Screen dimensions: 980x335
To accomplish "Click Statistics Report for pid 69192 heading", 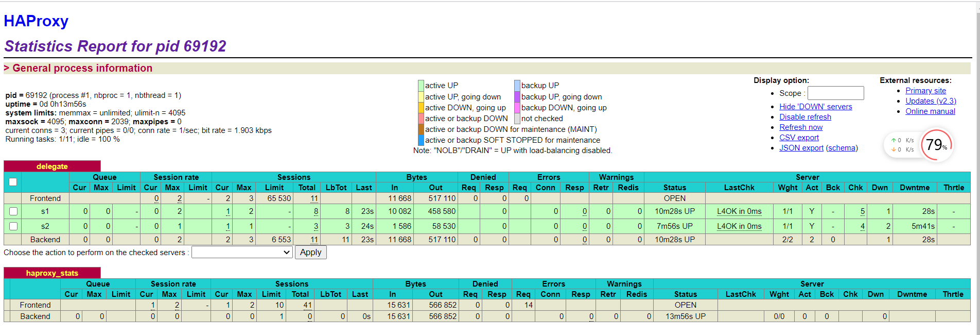I will 115,46.
